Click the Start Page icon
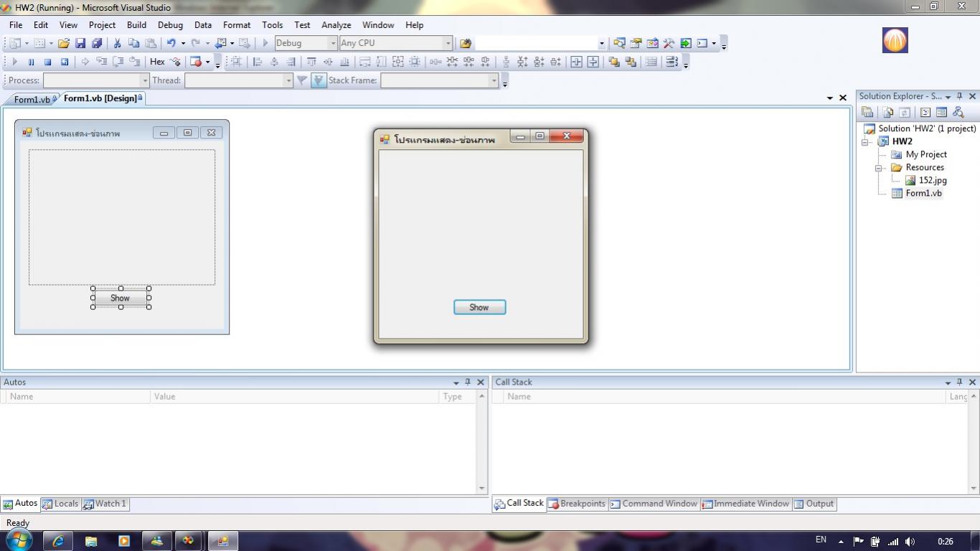This screenshot has width=980, height=551. coord(685,43)
